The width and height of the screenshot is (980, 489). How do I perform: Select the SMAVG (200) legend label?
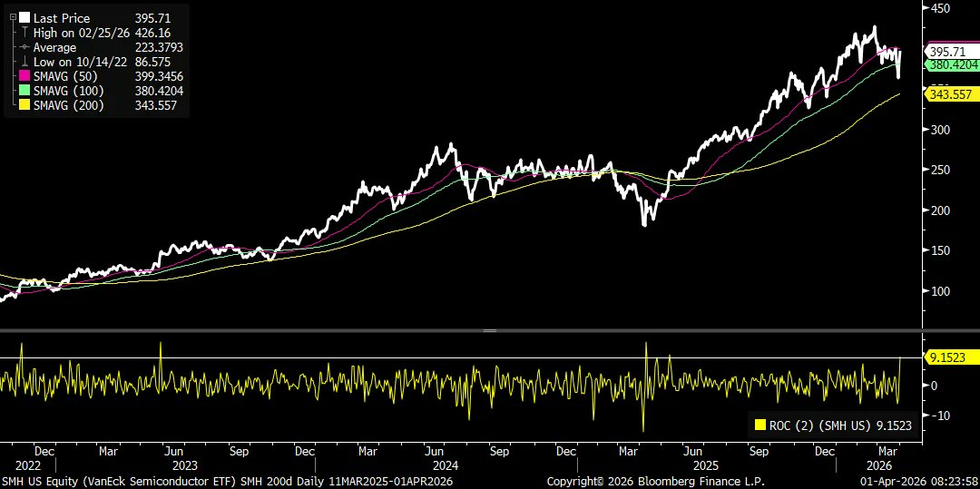pyautogui.click(x=70, y=105)
